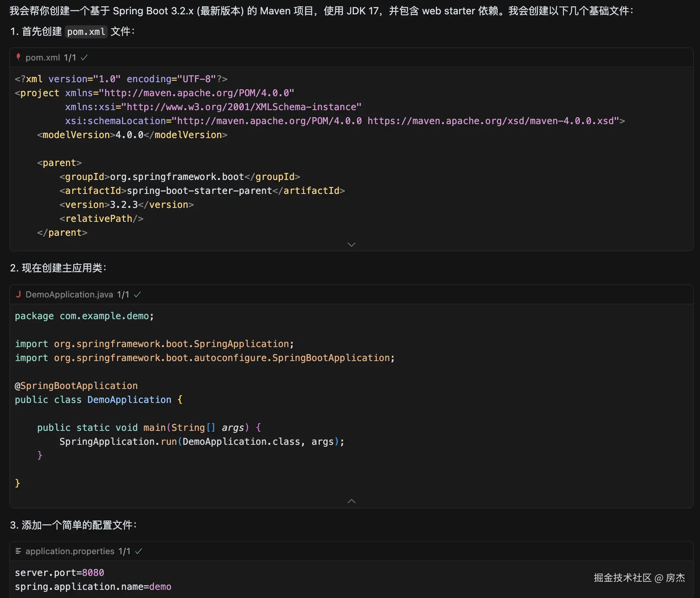The width and height of the screenshot is (700, 598).
Task: Collapse the DemoApplication.java code block
Action: coord(352,501)
